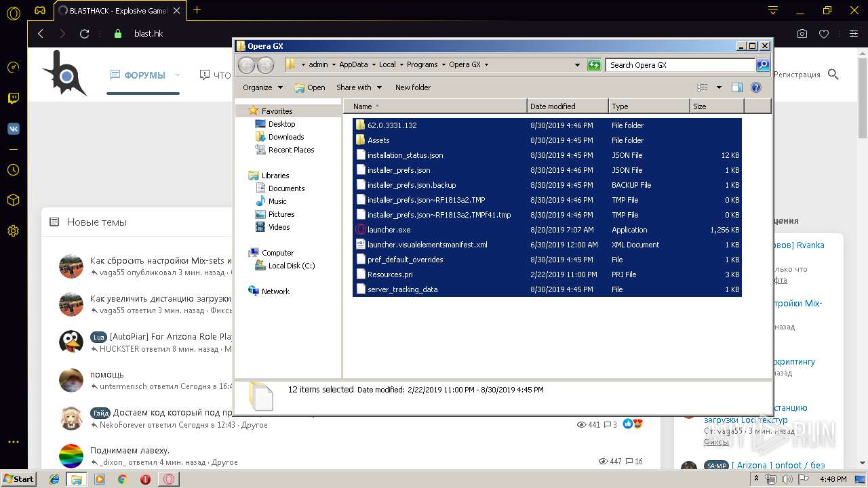868x488 pixels.
Task: Open the Windows Start menu
Action: 19,479
